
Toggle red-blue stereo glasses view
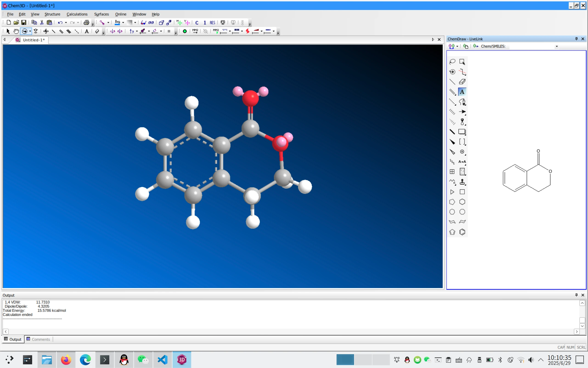143,22
